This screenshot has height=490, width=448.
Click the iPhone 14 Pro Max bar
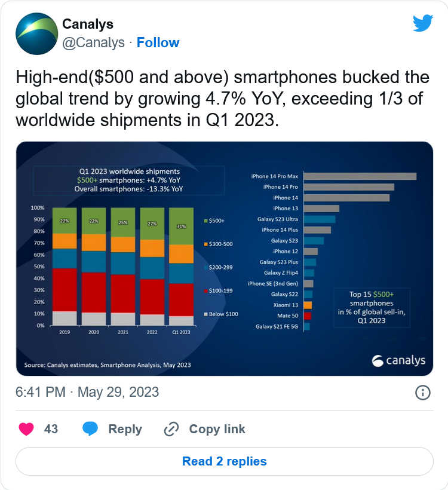(360, 176)
